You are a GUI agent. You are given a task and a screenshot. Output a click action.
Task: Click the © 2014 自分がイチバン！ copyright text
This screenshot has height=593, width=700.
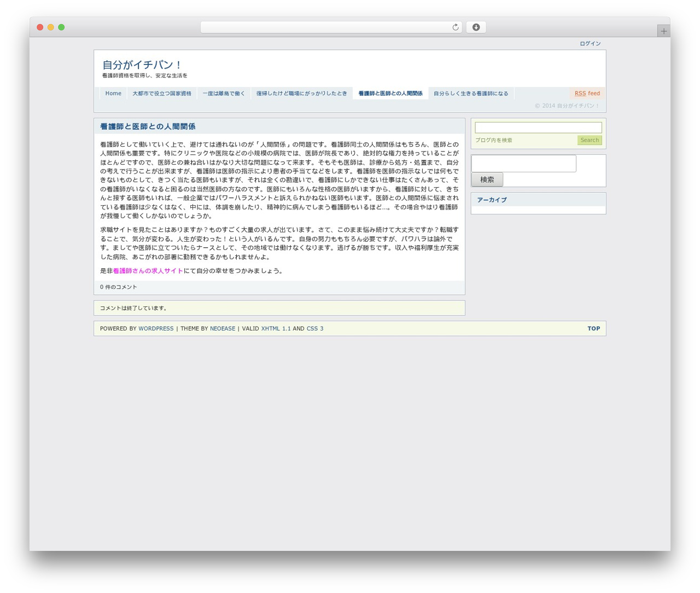click(x=567, y=106)
